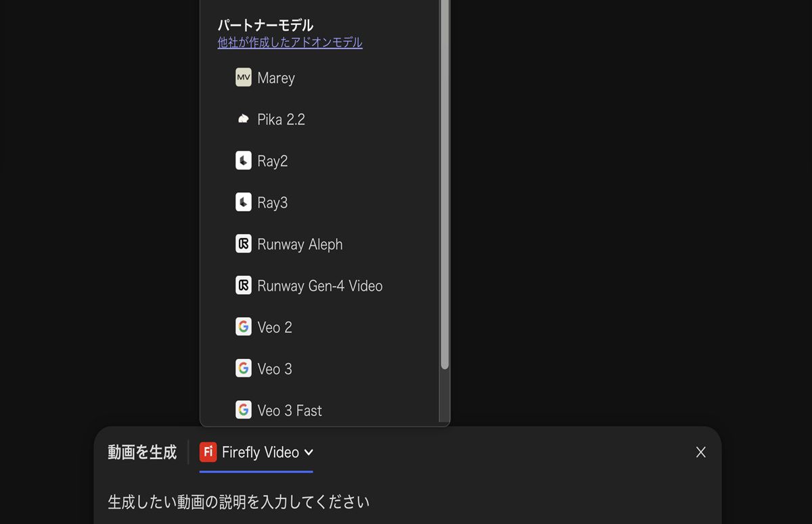
Task: Click the Google icon beside Veo 2
Action: click(244, 327)
